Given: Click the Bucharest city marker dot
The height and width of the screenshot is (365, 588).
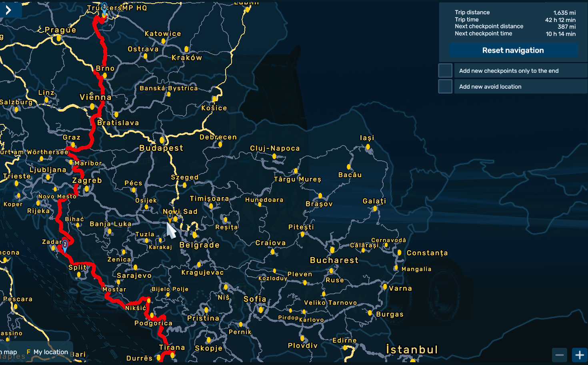Looking at the screenshot, I should point(332,250).
